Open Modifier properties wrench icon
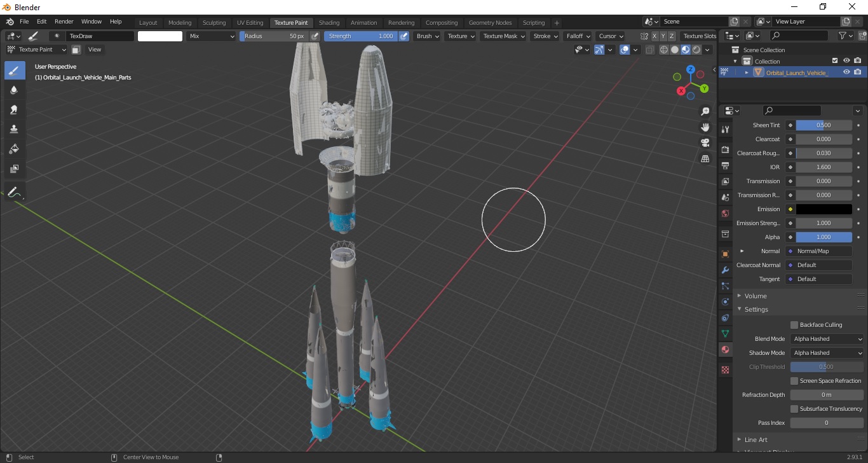Image resolution: width=868 pixels, height=463 pixels. tap(725, 270)
